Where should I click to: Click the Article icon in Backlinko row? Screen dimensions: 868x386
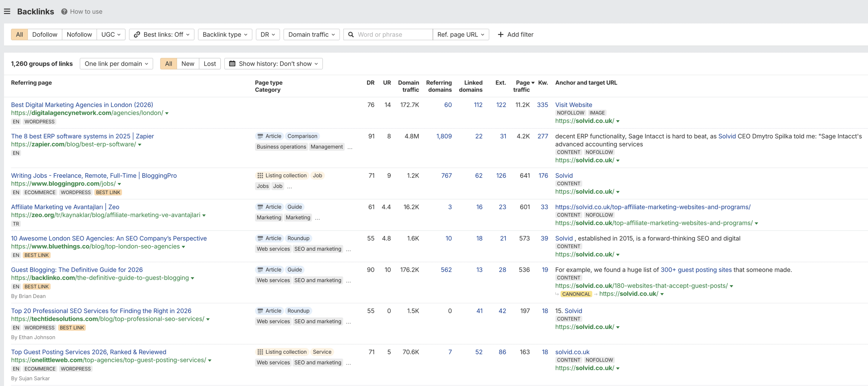(x=260, y=270)
